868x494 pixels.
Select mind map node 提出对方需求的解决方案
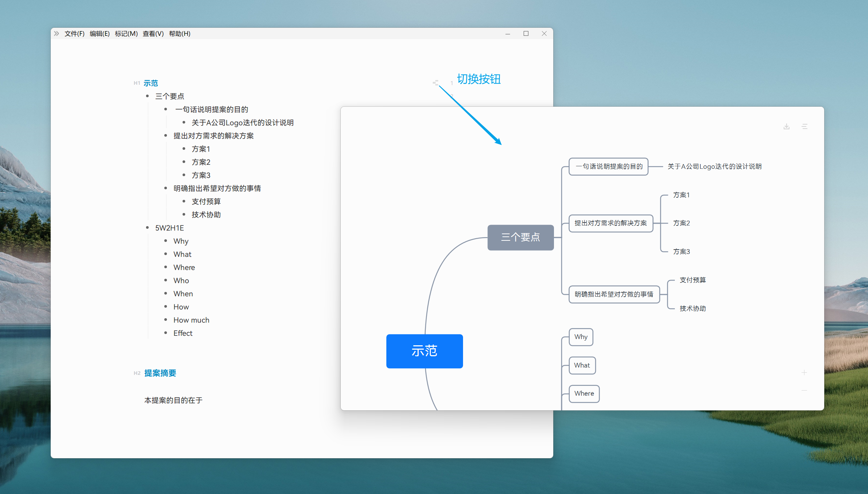[x=611, y=223]
